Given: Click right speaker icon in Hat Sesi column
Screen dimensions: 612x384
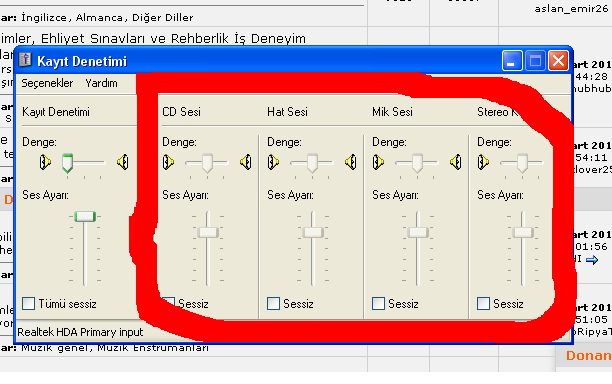Looking at the screenshot, I should [x=351, y=162].
